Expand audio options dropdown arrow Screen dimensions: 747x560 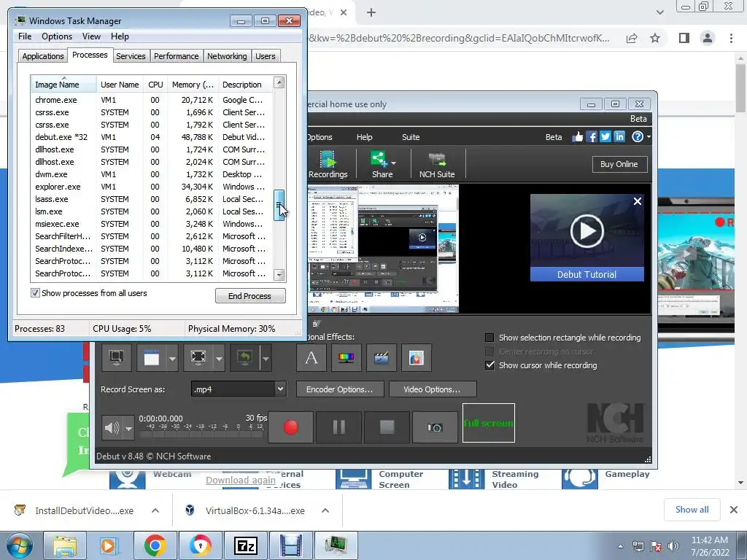128,428
